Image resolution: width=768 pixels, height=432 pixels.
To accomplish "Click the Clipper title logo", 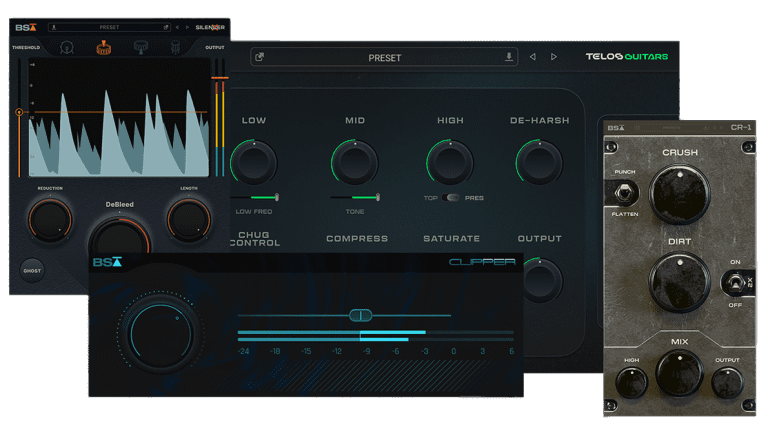I will 482,262.
